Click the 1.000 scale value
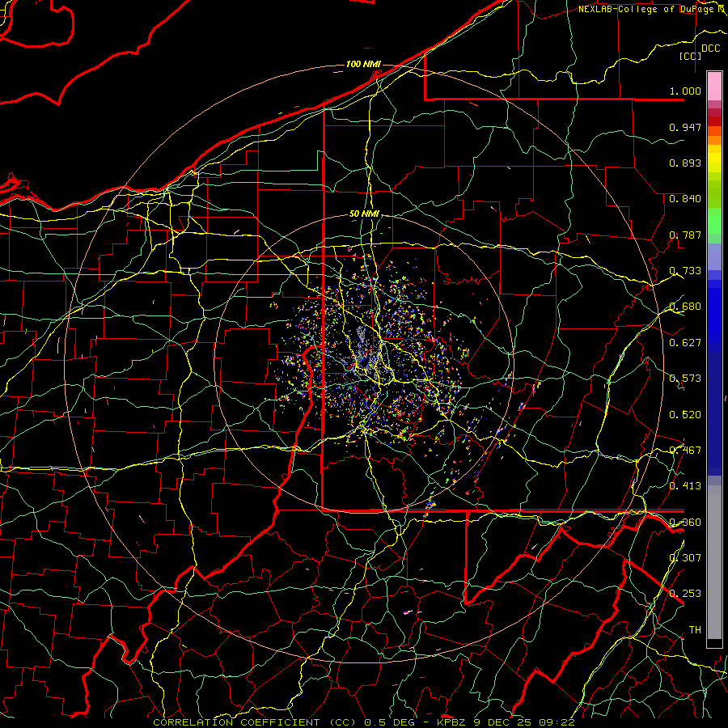 [685, 91]
